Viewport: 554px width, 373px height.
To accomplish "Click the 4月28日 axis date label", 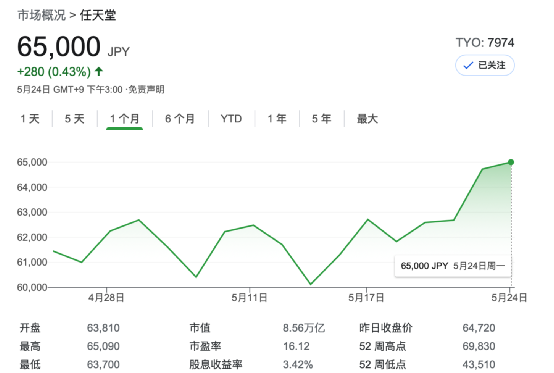I will point(106,298).
